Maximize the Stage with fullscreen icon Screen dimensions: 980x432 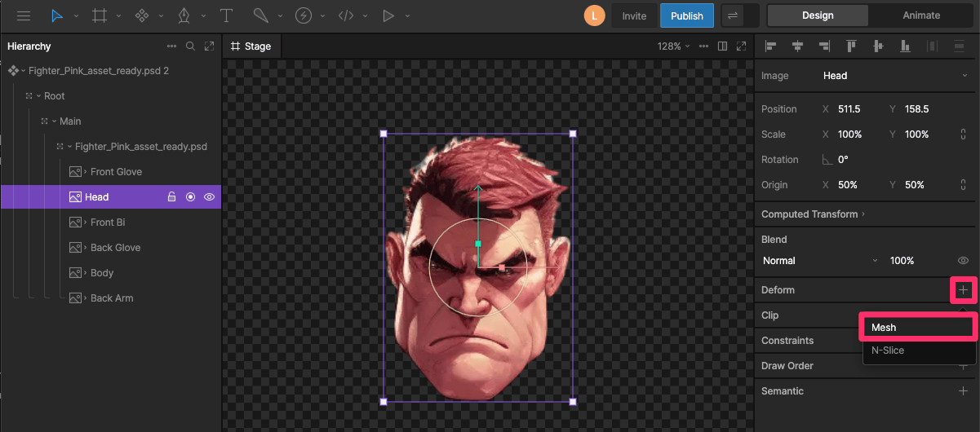coord(742,46)
